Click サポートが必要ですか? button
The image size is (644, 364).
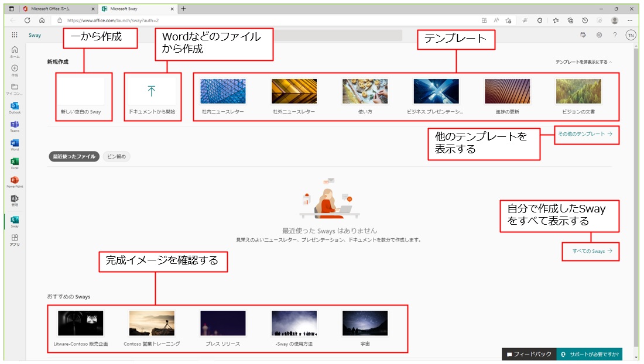(590, 354)
